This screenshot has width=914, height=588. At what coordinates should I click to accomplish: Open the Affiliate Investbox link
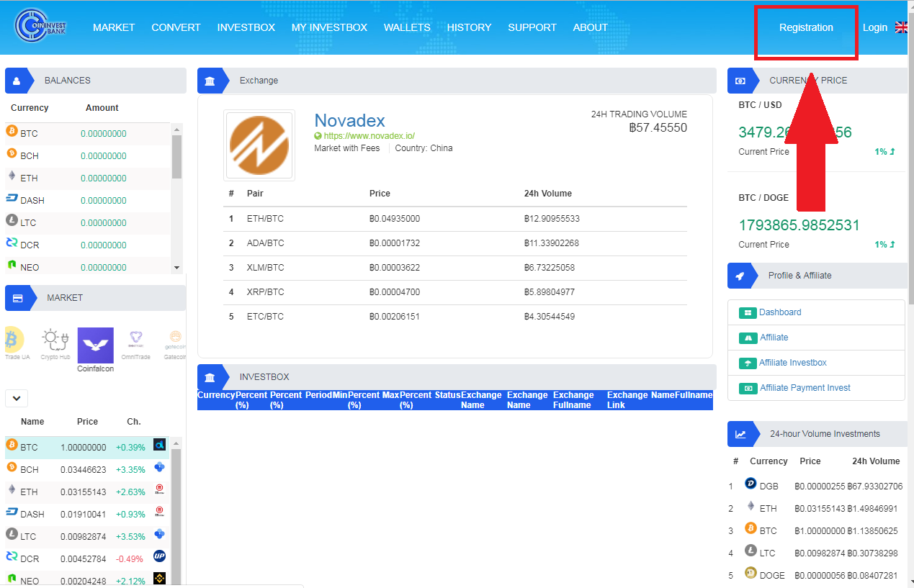coord(793,363)
